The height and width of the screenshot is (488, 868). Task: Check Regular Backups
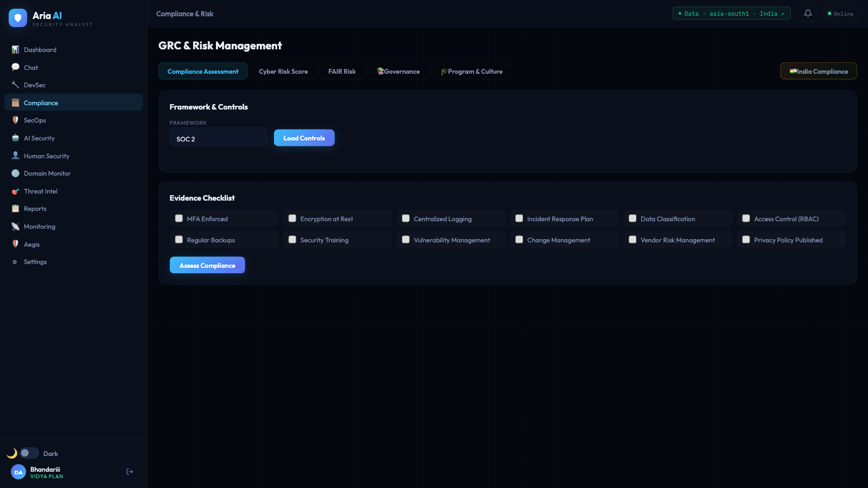pos(179,240)
